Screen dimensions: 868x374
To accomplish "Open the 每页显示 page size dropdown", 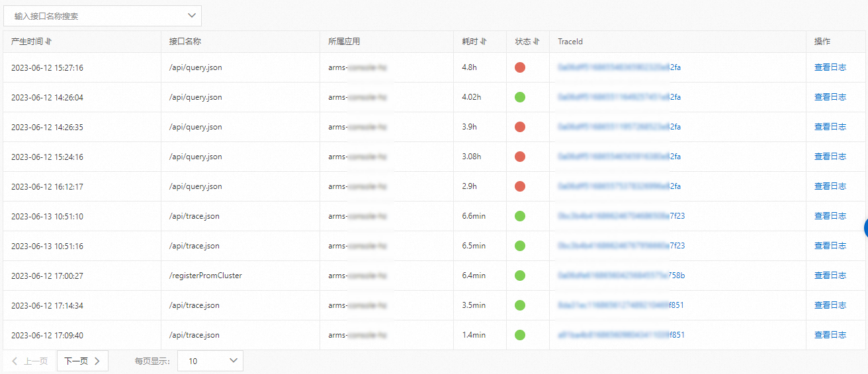I will tap(212, 361).
